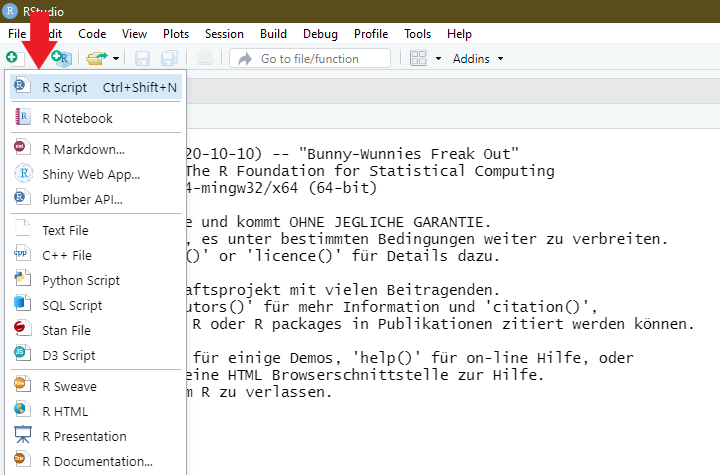Viewport: 720px width, 475px height.
Task: Click the New File plus icon
Action: tap(14, 58)
